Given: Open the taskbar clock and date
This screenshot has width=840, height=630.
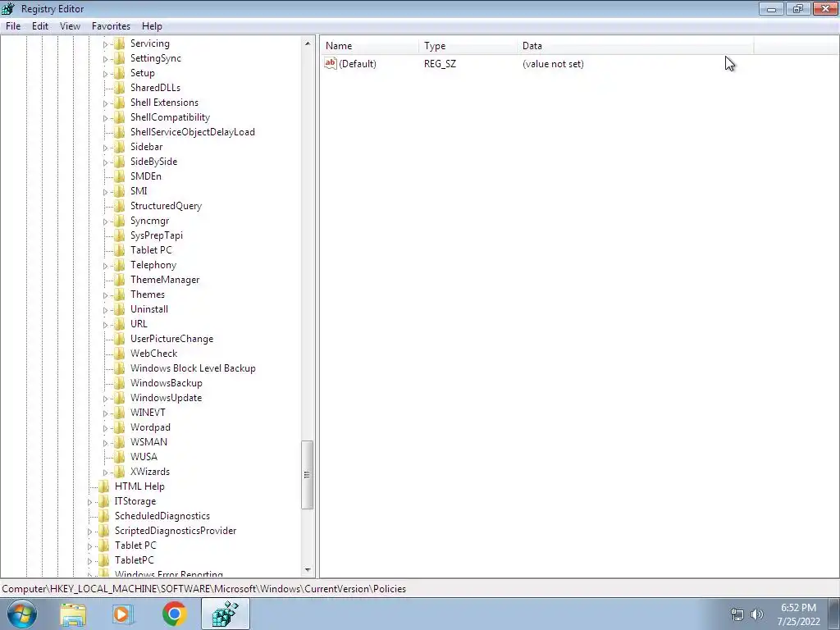Looking at the screenshot, I should pyautogui.click(x=798, y=614).
